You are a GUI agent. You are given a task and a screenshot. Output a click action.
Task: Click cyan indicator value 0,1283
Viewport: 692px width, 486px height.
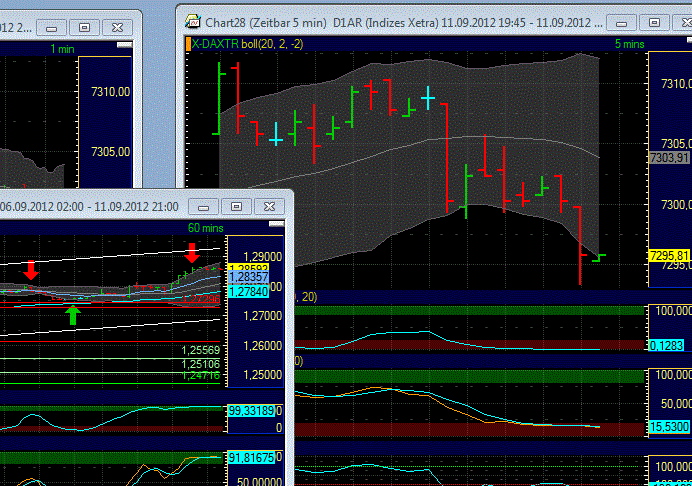coord(666,345)
